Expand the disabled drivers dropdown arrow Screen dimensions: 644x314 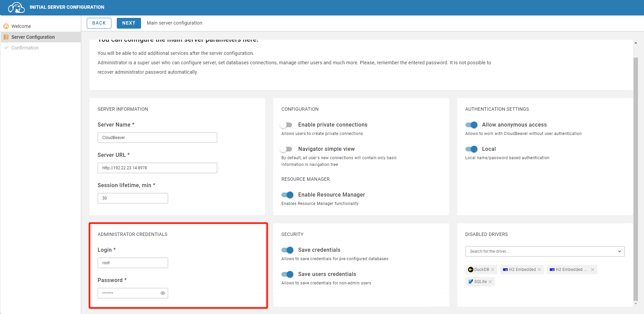tap(619, 251)
